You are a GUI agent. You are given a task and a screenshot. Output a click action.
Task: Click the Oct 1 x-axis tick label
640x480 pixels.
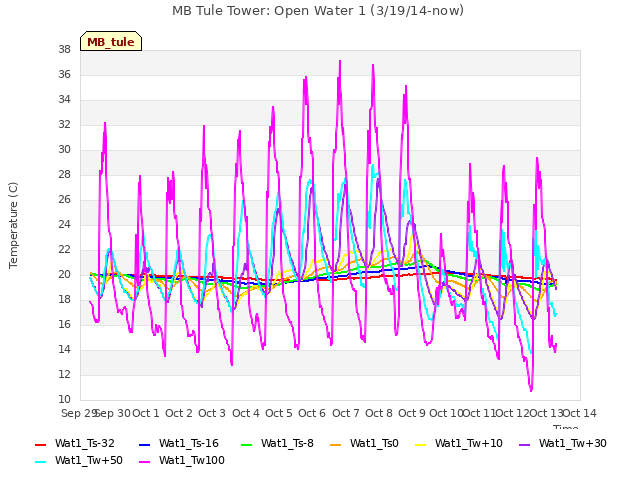point(146,413)
